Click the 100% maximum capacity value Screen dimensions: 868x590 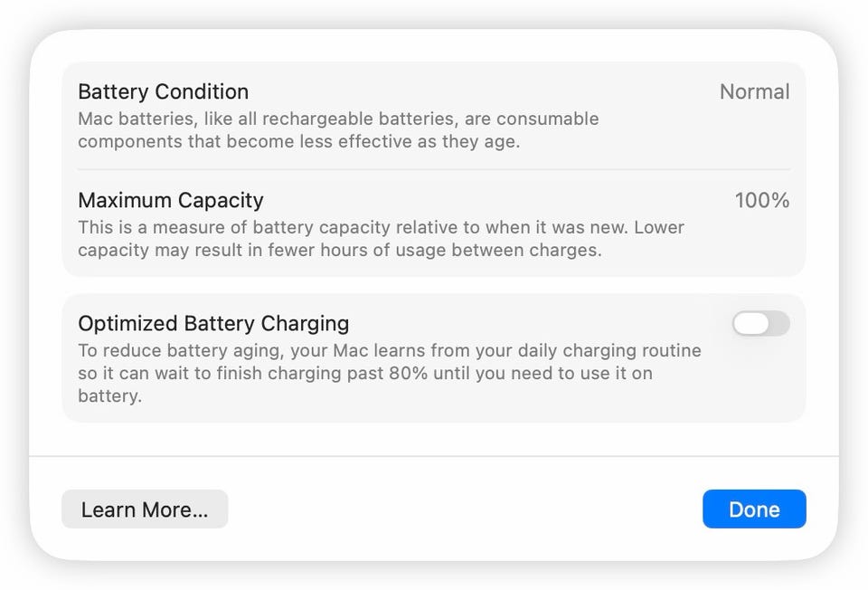761,200
